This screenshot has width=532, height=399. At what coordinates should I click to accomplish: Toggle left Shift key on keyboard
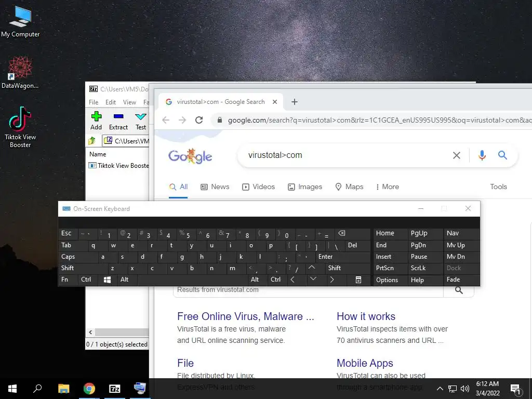pyautogui.click(x=83, y=268)
